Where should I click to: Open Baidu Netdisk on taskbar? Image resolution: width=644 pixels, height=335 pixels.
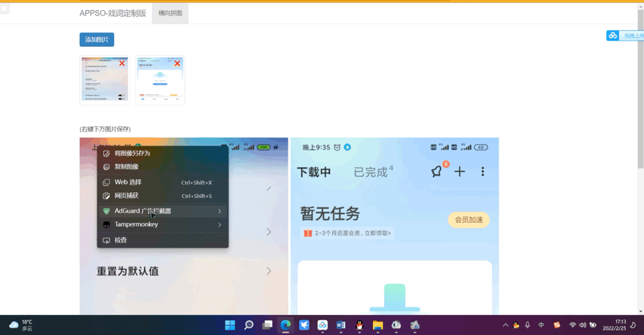pyautogui.click(x=323, y=325)
